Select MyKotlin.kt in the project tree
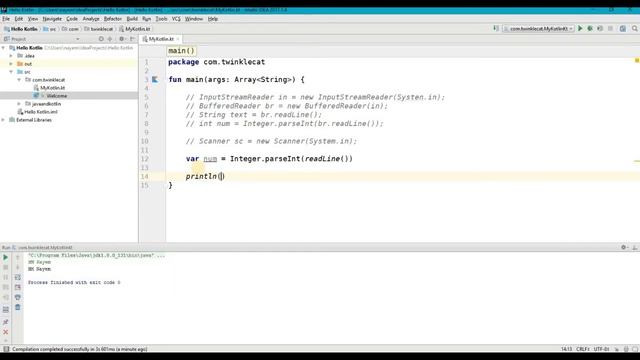The image size is (640, 360). click(x=52, y=88)
